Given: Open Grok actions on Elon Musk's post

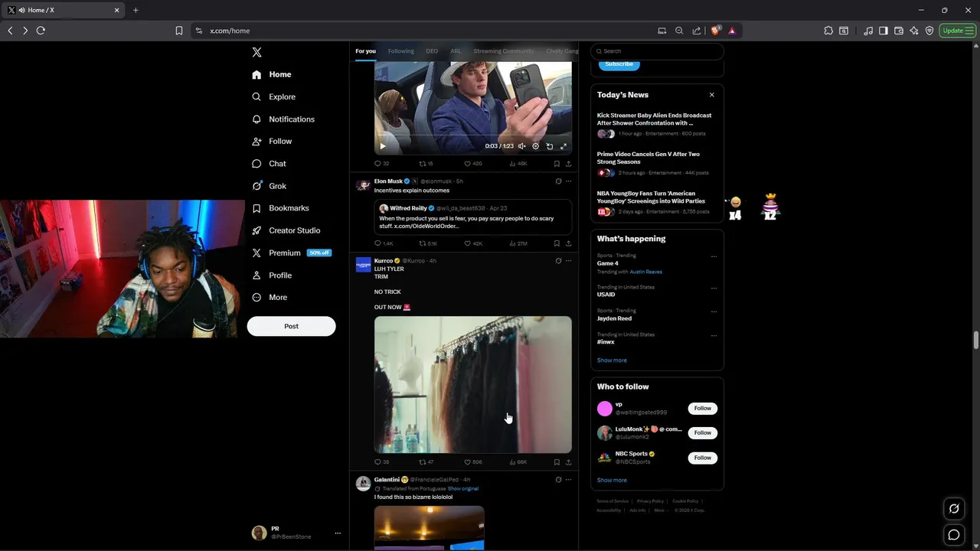Looking at the screenshot, I should point(558,181).
